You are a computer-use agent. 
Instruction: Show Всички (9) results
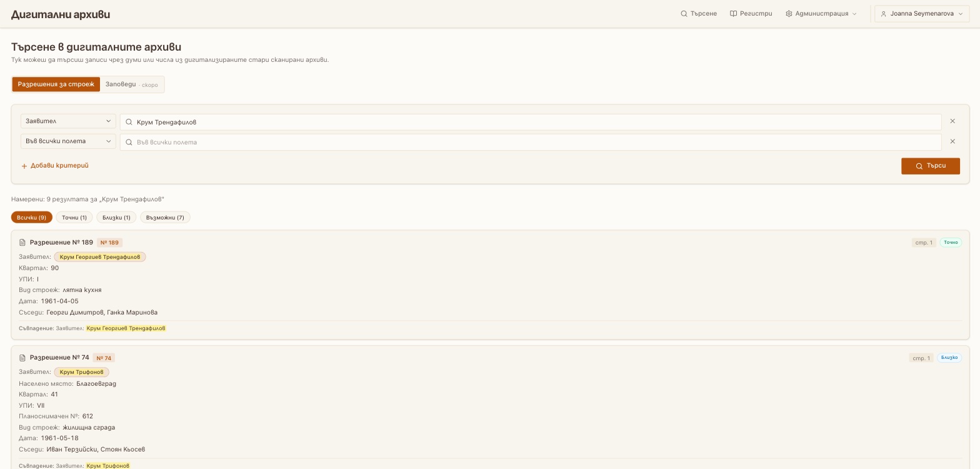pos(31,218)
